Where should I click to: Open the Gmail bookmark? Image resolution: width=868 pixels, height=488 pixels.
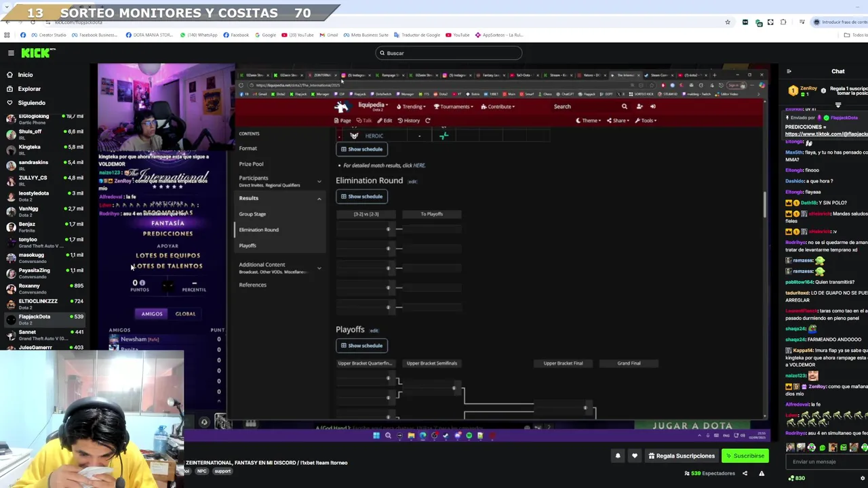tap(329, 35)
